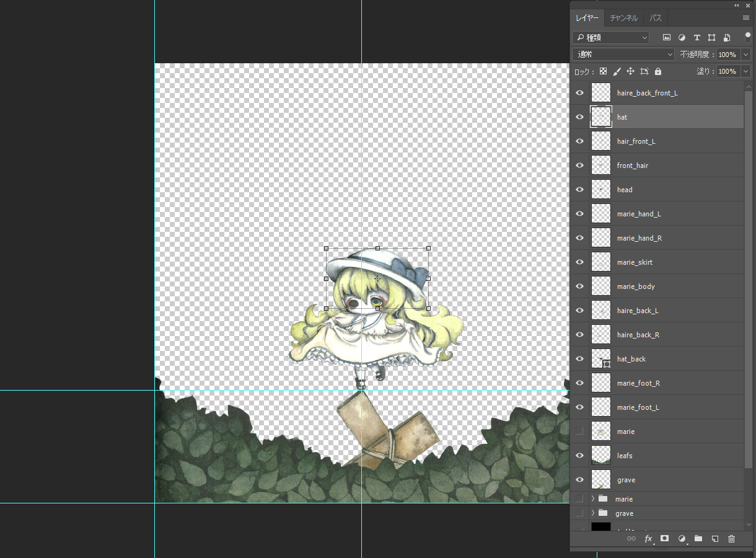Lock artboard nesting icon
Viewport: 756px width, 558px height.
tap(644, 71)
